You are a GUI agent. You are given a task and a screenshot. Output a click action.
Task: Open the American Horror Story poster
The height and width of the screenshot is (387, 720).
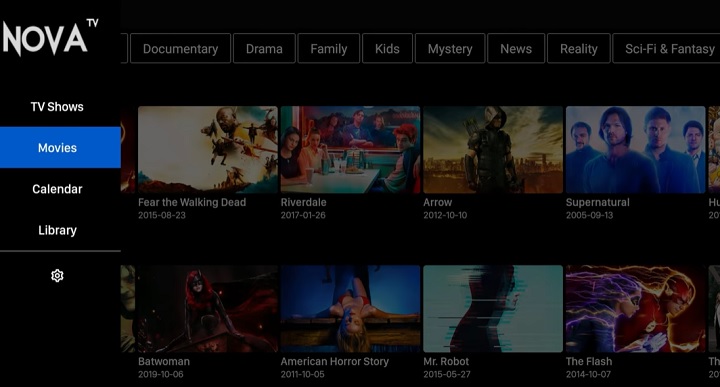pos(350,308)
